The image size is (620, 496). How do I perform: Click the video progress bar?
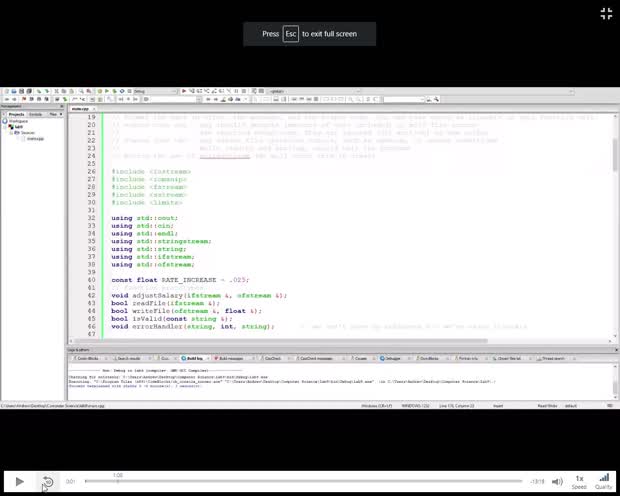point(303,481)
